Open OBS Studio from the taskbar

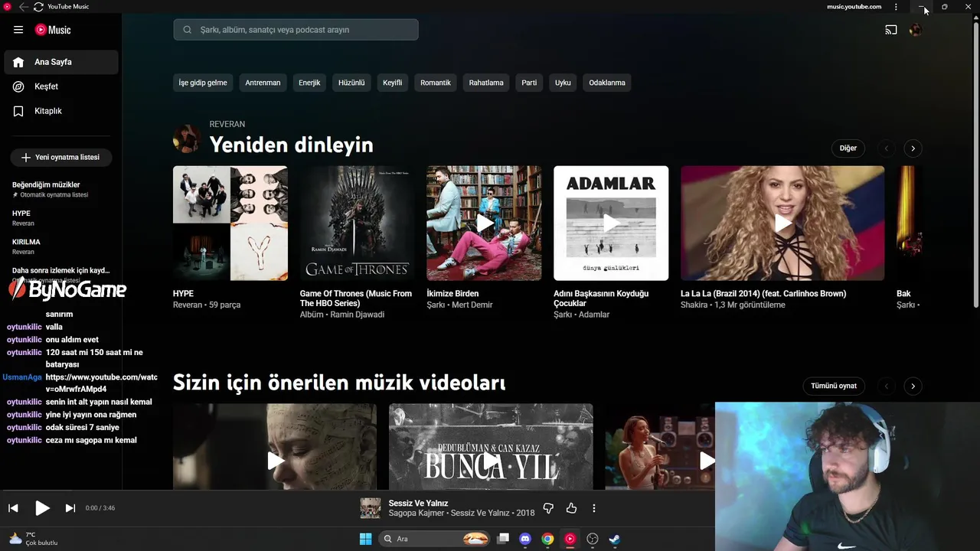[x=593, y=539]
